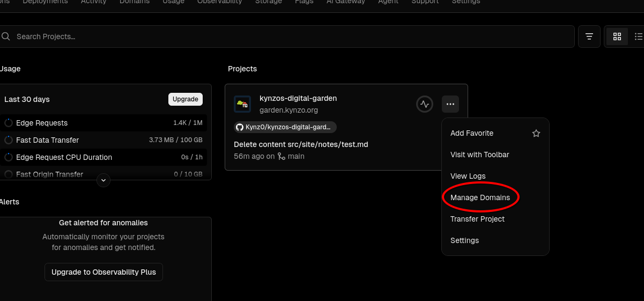Click the three-dot project options button
Viewport: 644px width, 301px height.
450,104
